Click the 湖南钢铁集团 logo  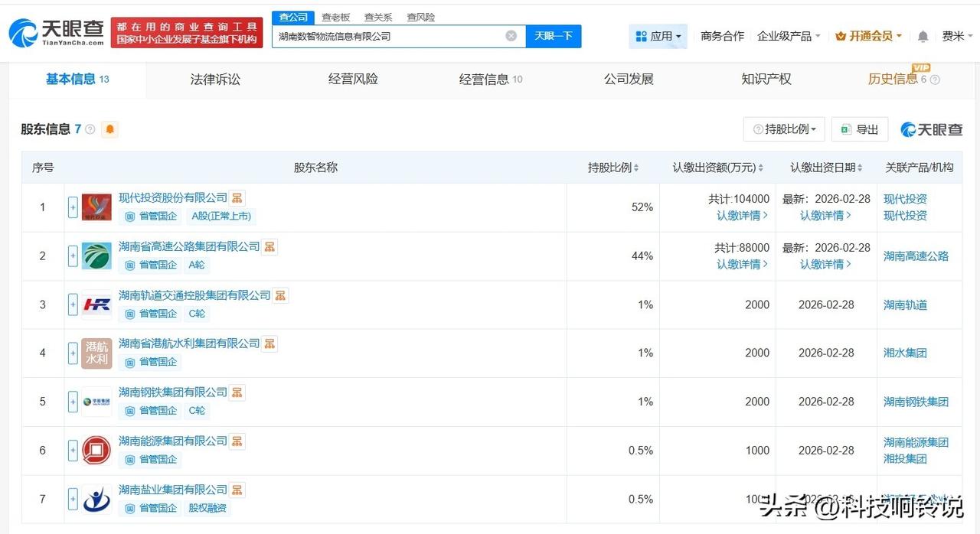click(96, 402)
